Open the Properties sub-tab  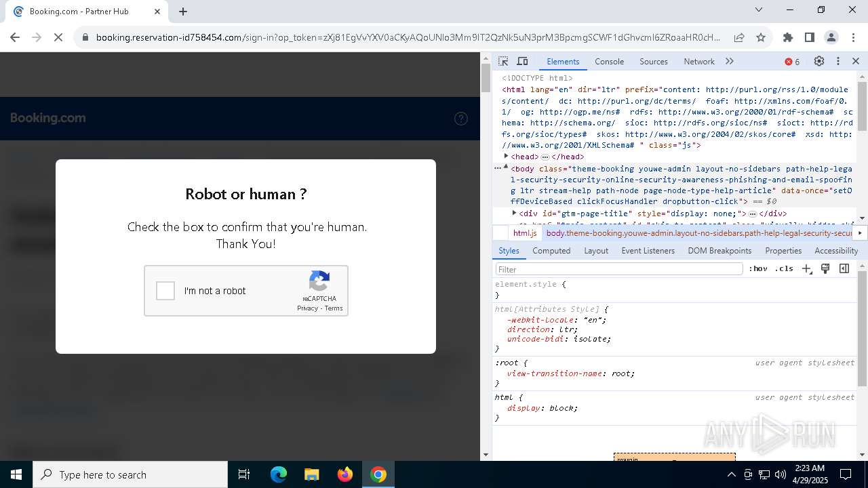tap(783, 251)
